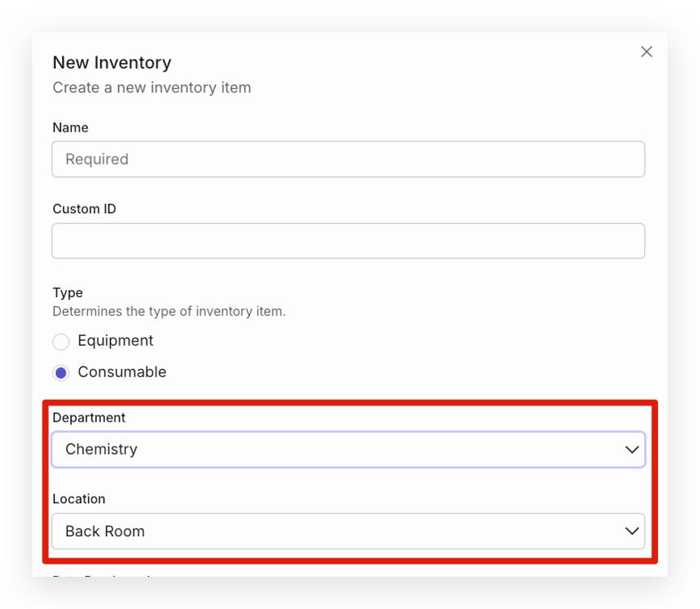Viewport: 700px width, 609px height.
Task: Click the inventory type description text
Action: [x=169, y=312]
